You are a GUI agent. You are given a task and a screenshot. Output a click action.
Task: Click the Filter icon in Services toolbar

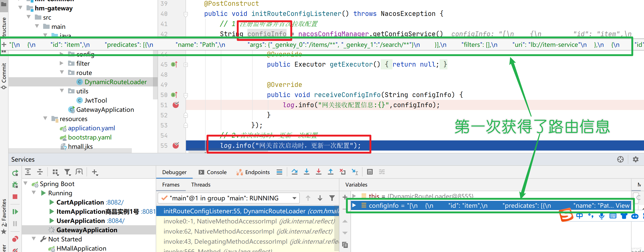click(68, 172)
